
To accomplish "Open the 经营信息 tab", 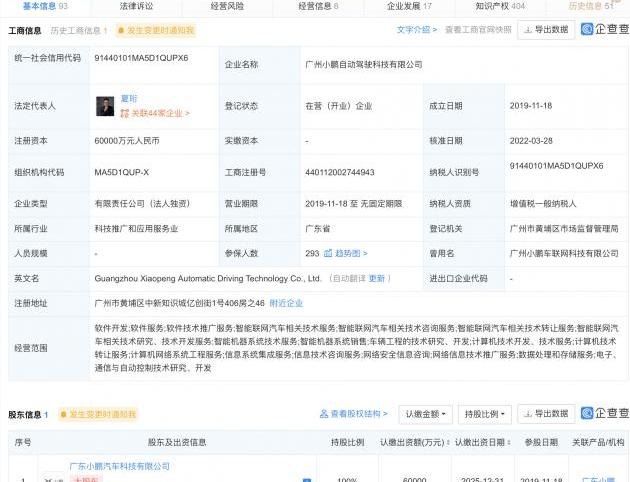I will [318, 6].
